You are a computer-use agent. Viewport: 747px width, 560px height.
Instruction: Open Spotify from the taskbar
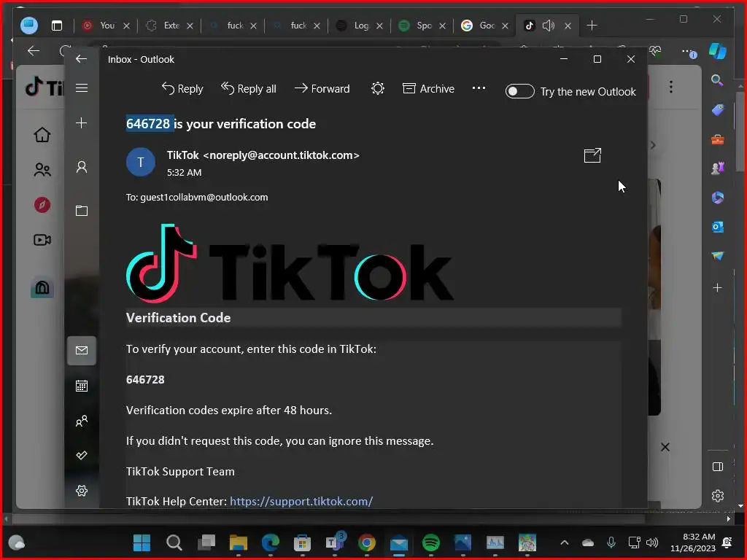pos(430,542)
